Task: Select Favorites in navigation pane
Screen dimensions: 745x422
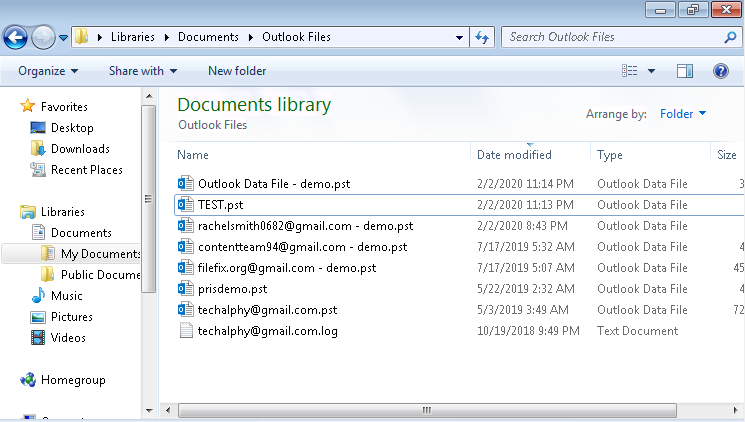Action: coord(64,106)
